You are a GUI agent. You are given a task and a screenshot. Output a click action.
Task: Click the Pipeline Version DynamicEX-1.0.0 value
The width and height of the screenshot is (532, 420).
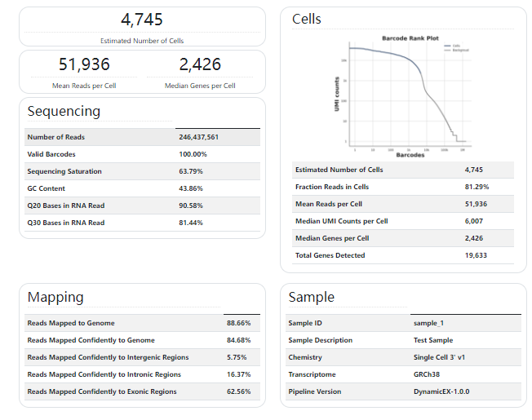441,391
